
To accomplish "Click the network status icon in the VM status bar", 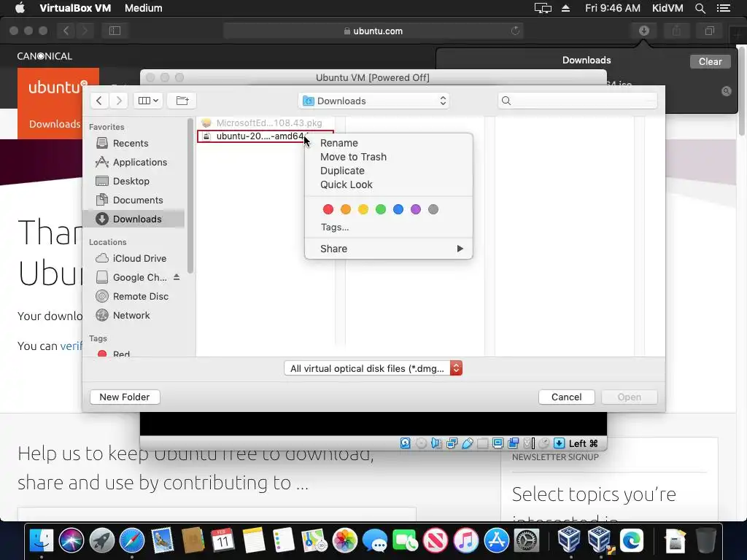I will point(452,443).
